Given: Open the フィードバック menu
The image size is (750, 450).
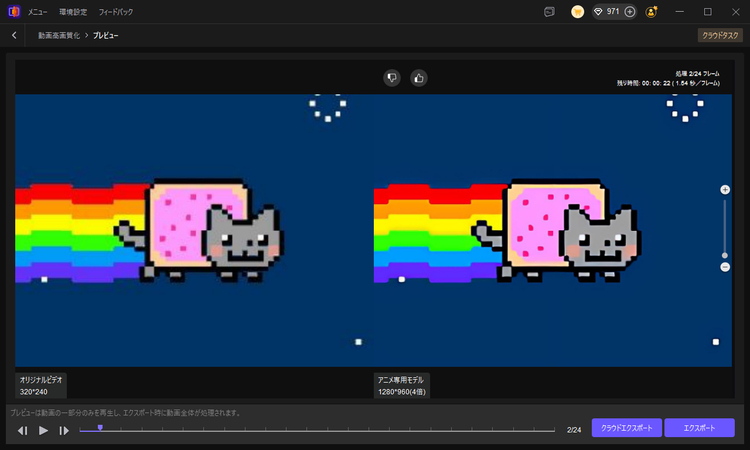Looking at the screenshot, I should coord(115,12).
